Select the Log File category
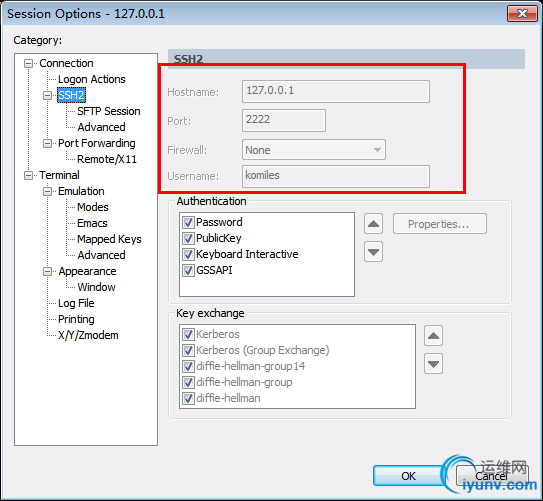 coord(76,303)
